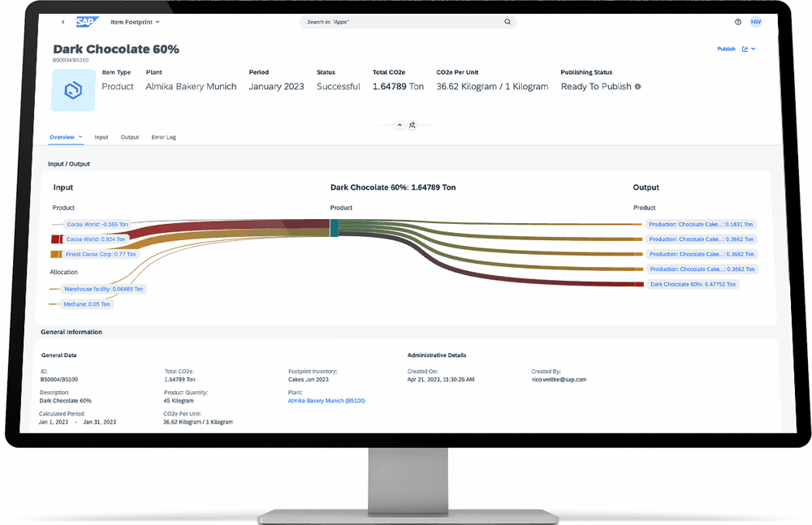Click the red Cocoa World node block
812x525 pixels.
point(57,239)
